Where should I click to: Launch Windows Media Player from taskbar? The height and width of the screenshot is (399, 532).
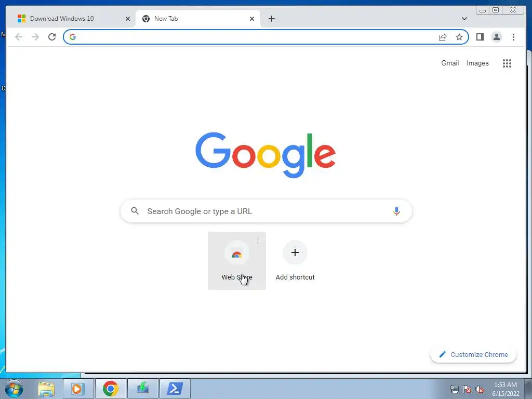coord(78,389)
